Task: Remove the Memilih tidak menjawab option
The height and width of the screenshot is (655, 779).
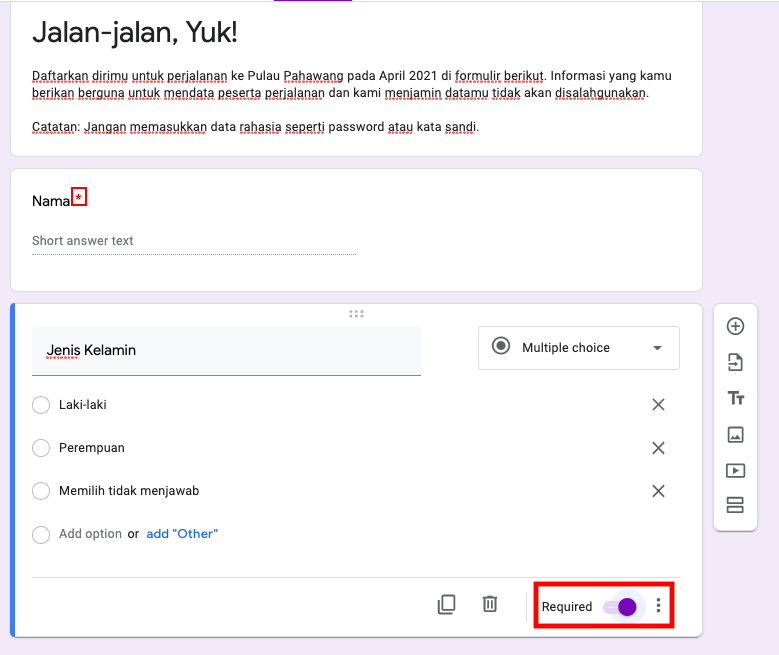Action: (x=658, y=491)
